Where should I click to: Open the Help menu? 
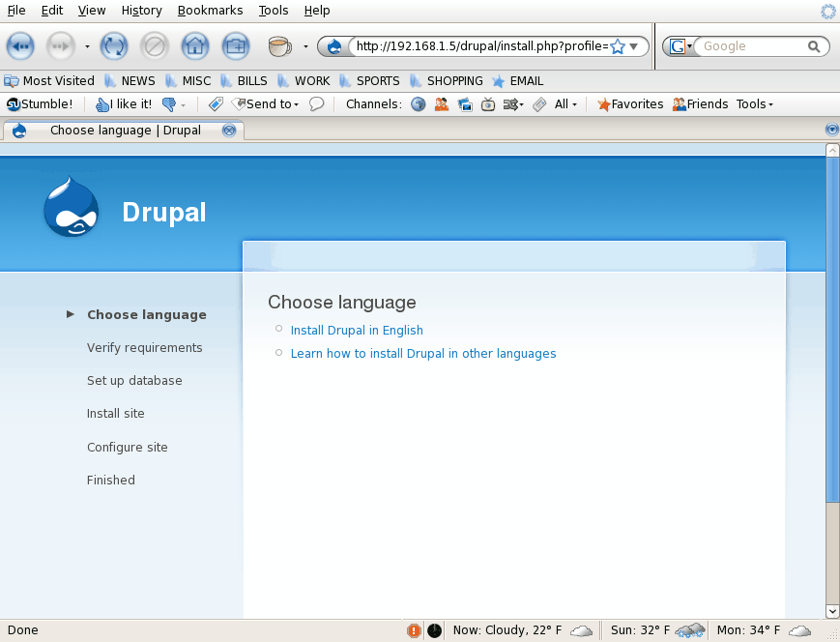click(317, 11)
